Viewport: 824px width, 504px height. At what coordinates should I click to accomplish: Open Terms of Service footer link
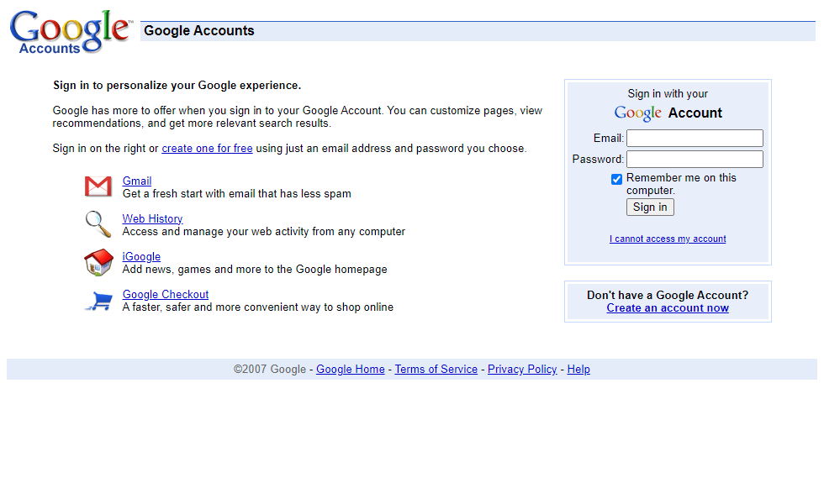tap(436, 370)
